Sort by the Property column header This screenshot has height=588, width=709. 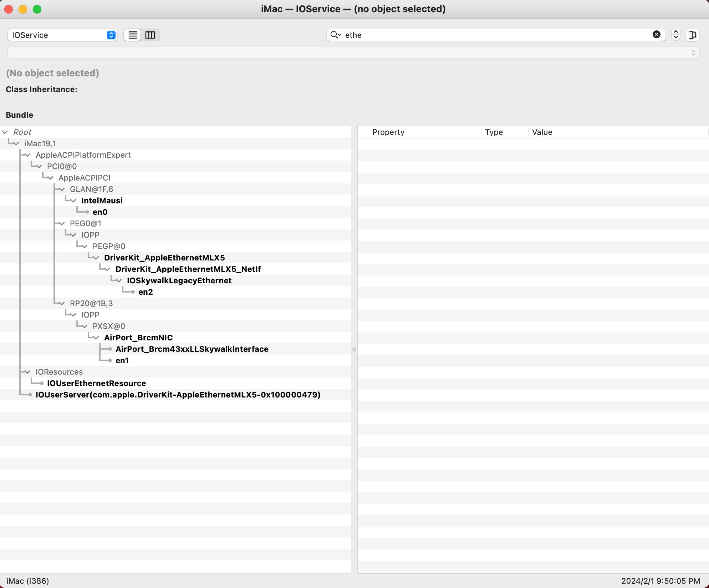click(x=388, y=132)
